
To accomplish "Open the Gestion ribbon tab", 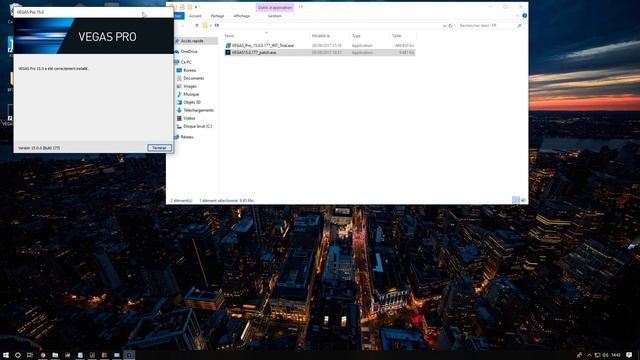I will (x=274, y=16).
